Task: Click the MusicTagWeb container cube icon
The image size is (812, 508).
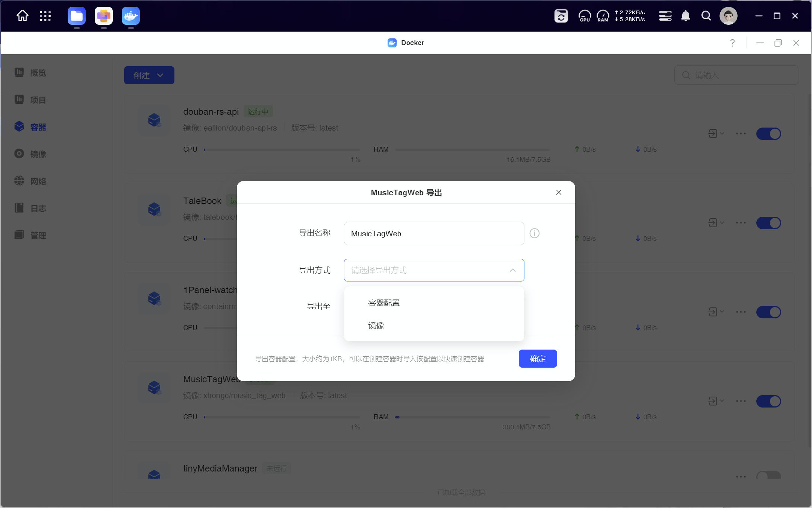Action: pyautogui.click(x=154, y=388)
